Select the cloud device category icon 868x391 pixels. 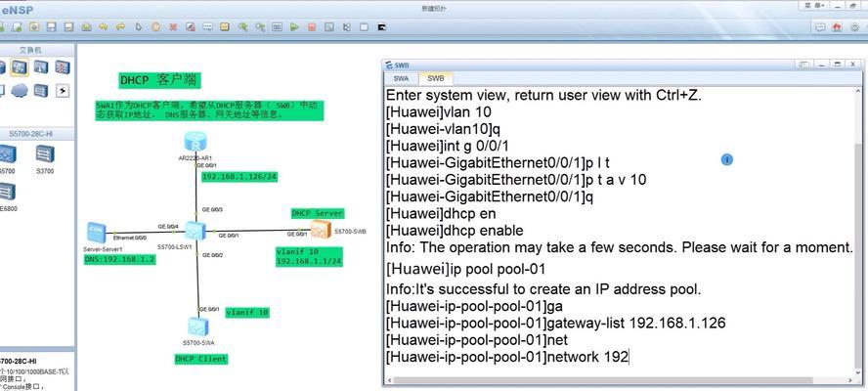pos(20,90)
